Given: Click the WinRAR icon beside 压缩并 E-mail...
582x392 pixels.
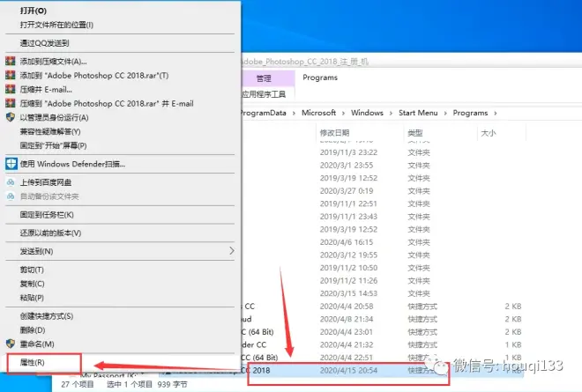Looking at the screenshot, I should coord(11,89).
